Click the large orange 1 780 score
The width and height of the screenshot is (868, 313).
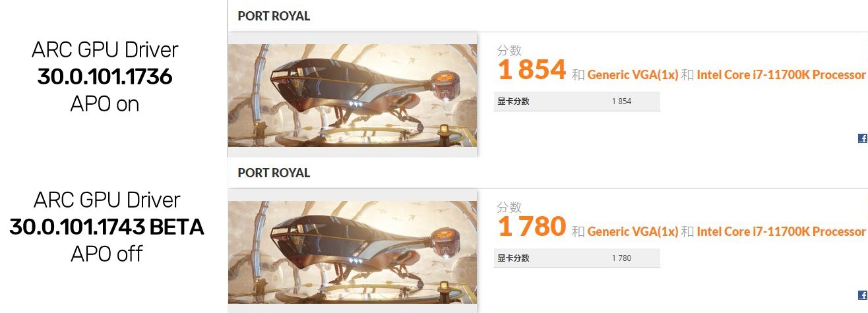coord(532,226)
